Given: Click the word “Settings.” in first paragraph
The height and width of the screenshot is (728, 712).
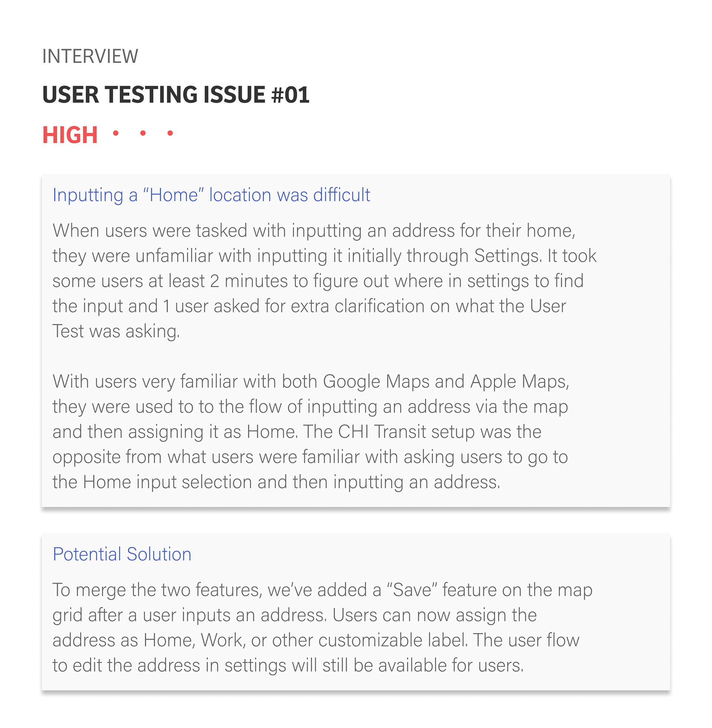Looking at the screenshot, I should click(x=508, y=256).
